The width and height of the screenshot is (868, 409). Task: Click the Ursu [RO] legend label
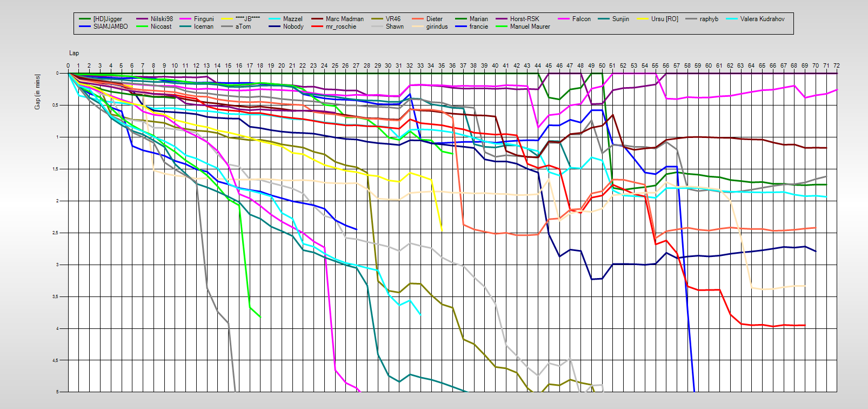click(x=664, y=19)
